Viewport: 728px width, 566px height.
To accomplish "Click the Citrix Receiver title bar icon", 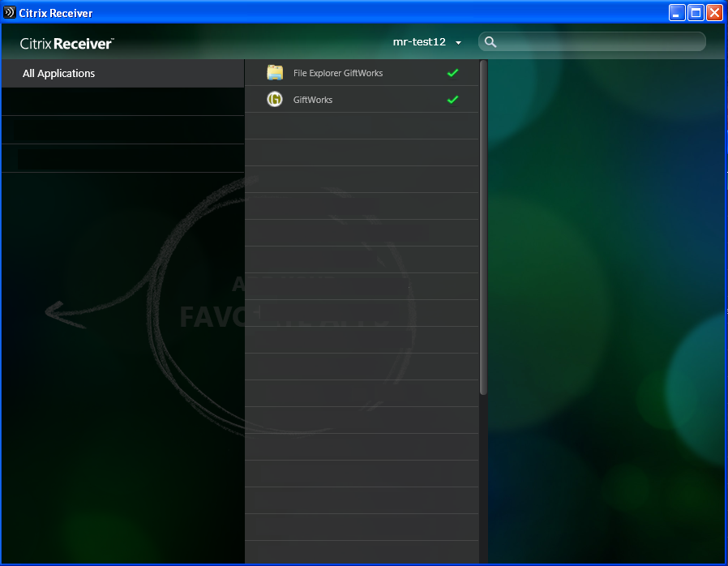I will tap(10, 13).
